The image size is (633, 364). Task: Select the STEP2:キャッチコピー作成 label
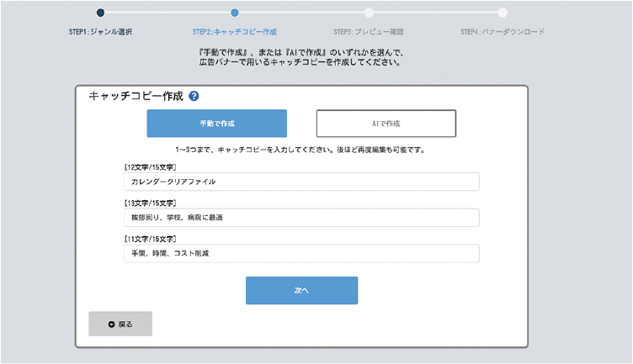coord(234,32)
